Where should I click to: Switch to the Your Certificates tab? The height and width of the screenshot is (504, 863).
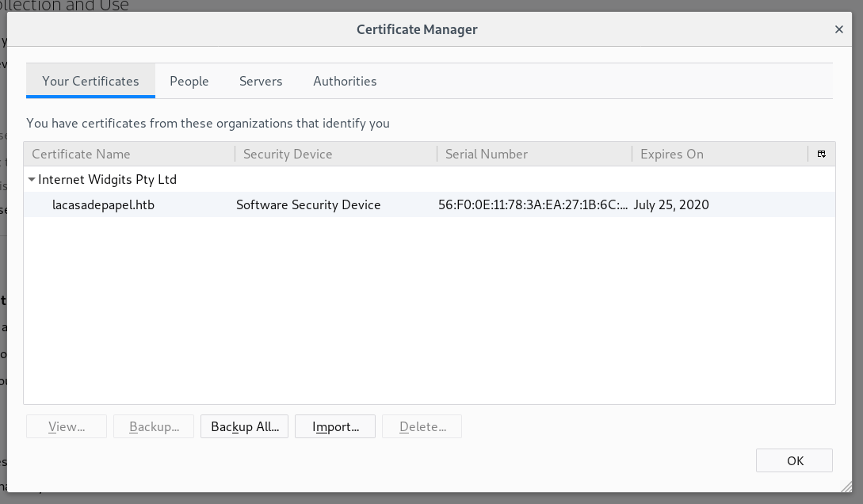point(90,81)
